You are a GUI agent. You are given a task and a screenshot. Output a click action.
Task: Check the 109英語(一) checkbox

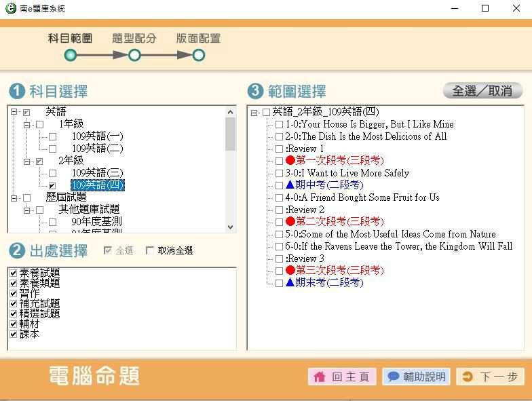(x=53, y=137)
